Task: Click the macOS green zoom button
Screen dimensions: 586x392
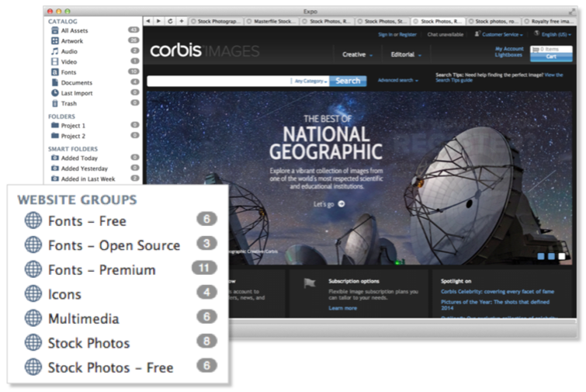Action: pos(68,11)
